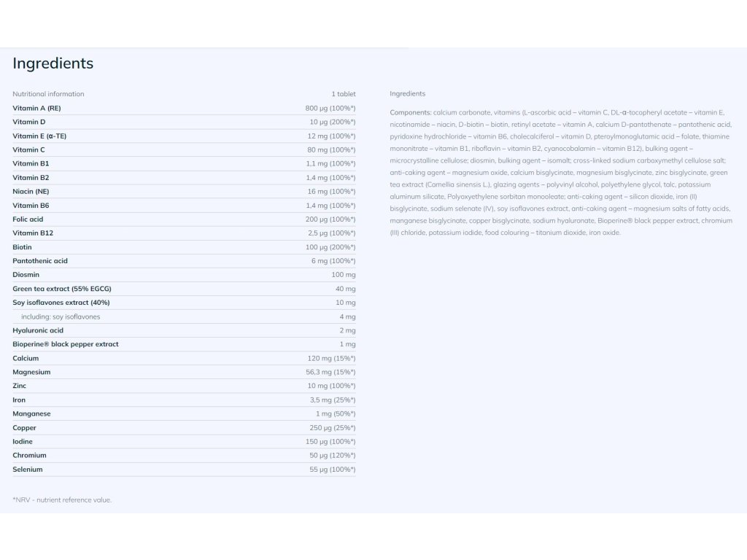
Task: Click the Diosmin 100 mg value
Action: (x=343, y=275)
